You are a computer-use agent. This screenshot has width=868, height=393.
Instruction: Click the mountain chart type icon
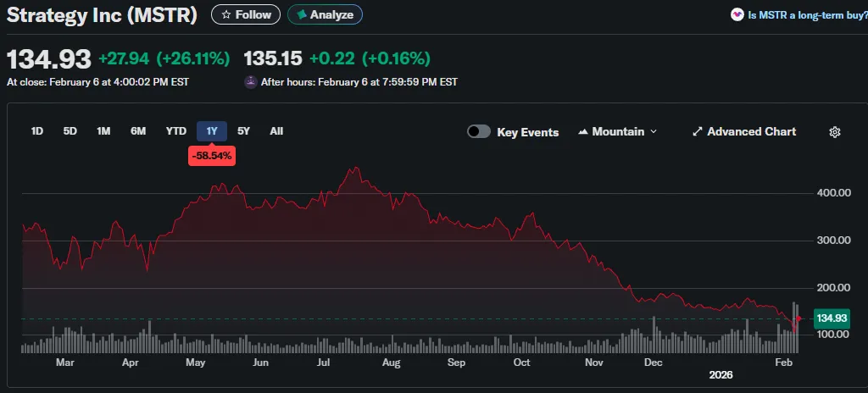click(x=583, y=132)
